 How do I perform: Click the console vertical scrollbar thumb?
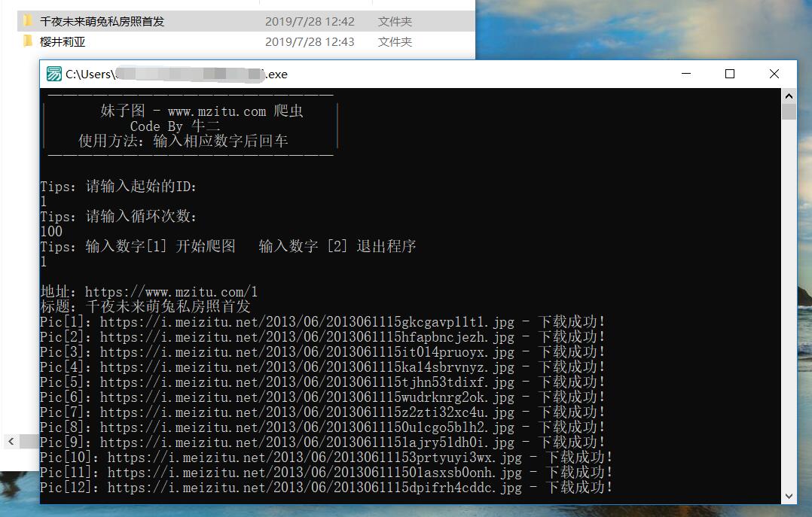(x=789, y=111)
